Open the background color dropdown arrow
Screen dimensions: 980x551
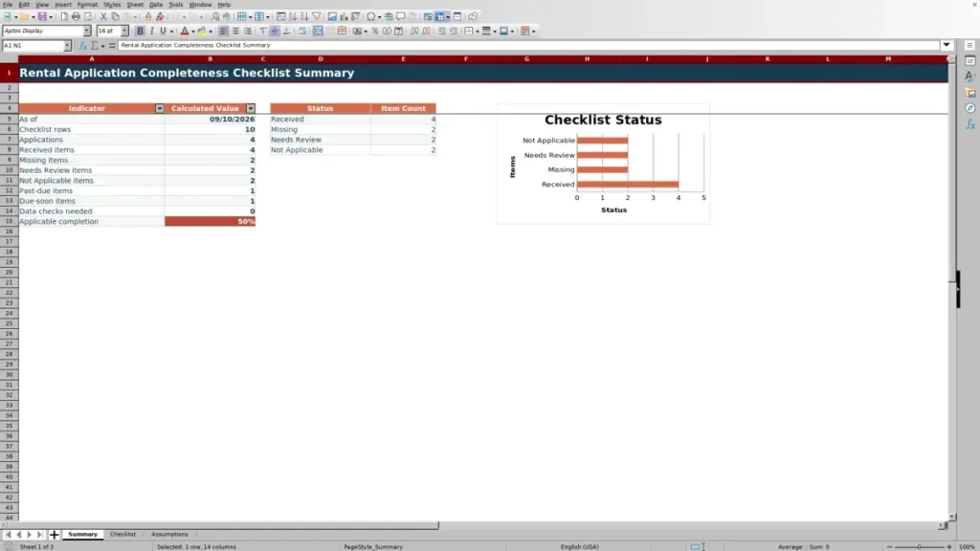click(x=211, y=32)
